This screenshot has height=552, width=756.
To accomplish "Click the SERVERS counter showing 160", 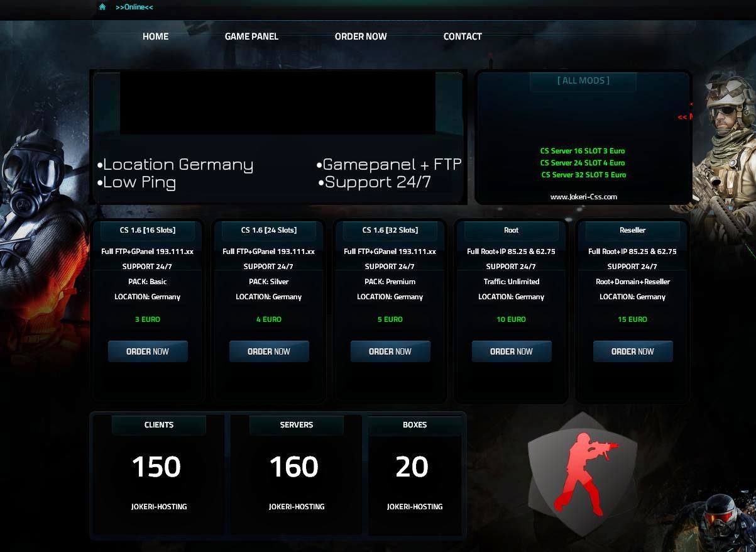I will [296, 474].
